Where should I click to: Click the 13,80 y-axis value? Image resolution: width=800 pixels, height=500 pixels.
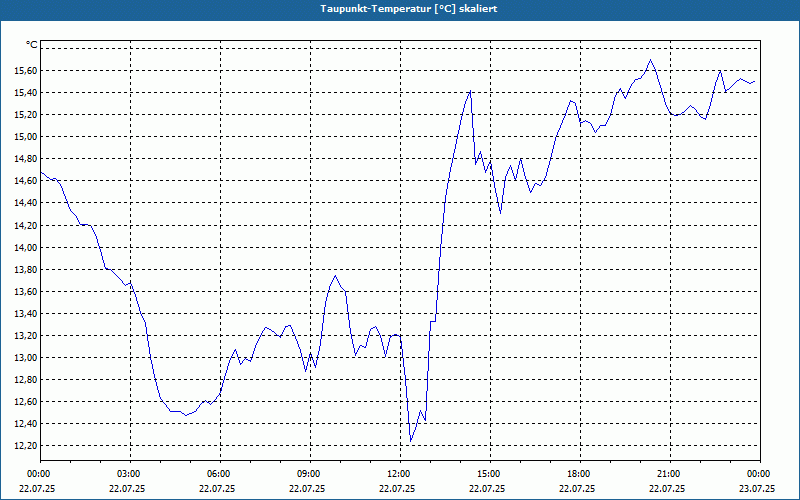click(x=26, y=269)
